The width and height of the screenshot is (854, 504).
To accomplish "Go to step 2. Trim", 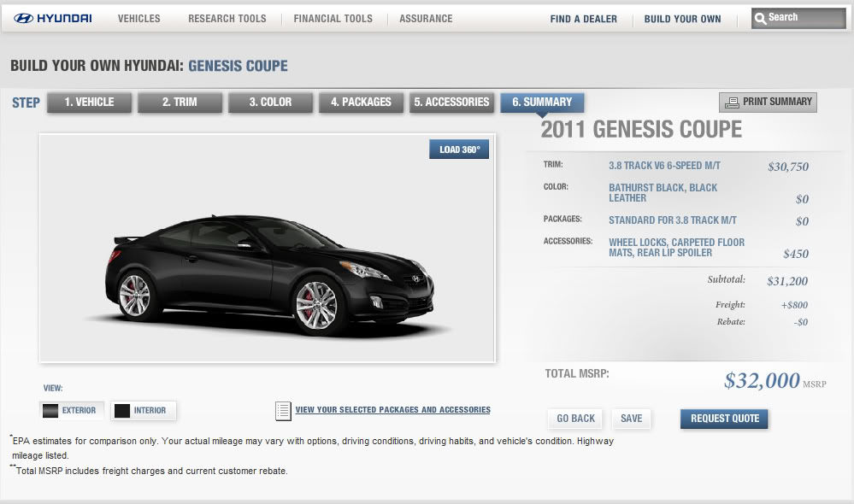I will tap(180, 103).
